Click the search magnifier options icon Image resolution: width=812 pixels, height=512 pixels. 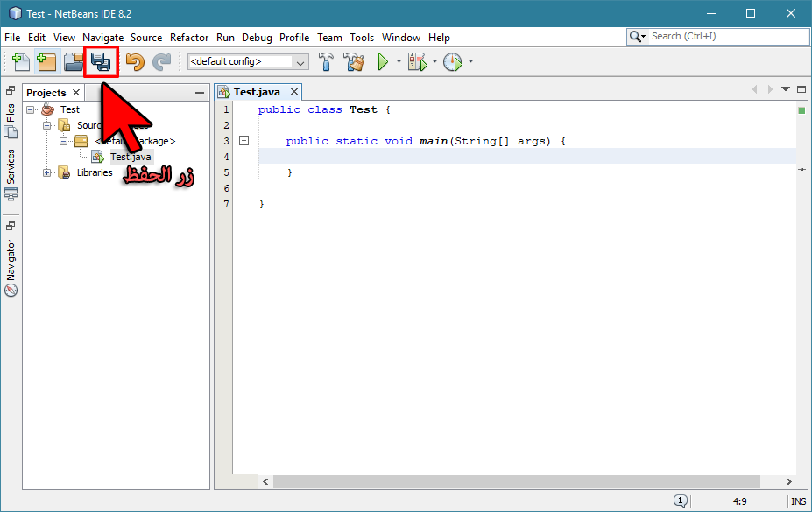(x=637, y=36)
